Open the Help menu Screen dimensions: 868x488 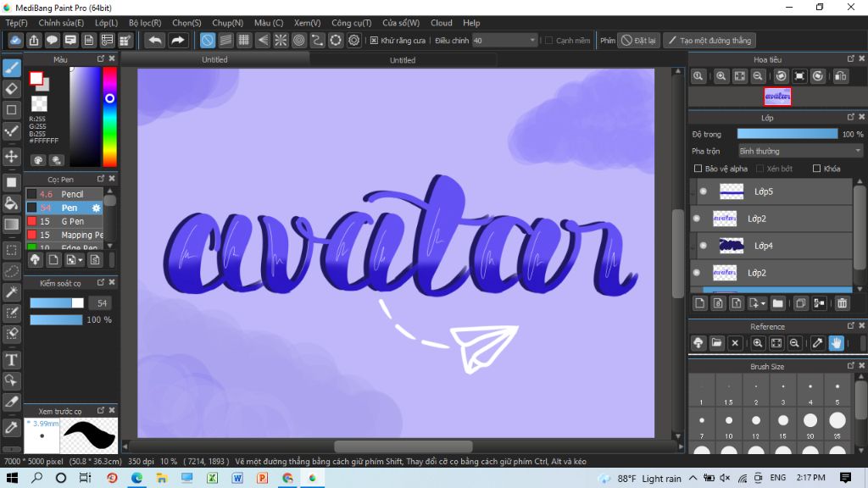pyautogui.click(x=471, y=23)
